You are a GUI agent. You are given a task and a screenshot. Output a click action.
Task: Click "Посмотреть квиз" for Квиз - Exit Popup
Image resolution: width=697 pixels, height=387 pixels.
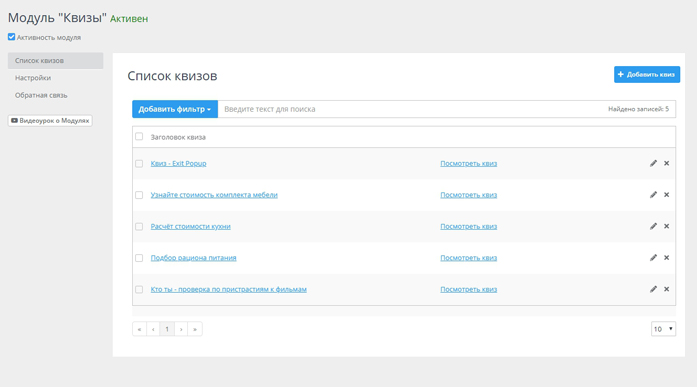pyautogui.click(x=469, y=164)
